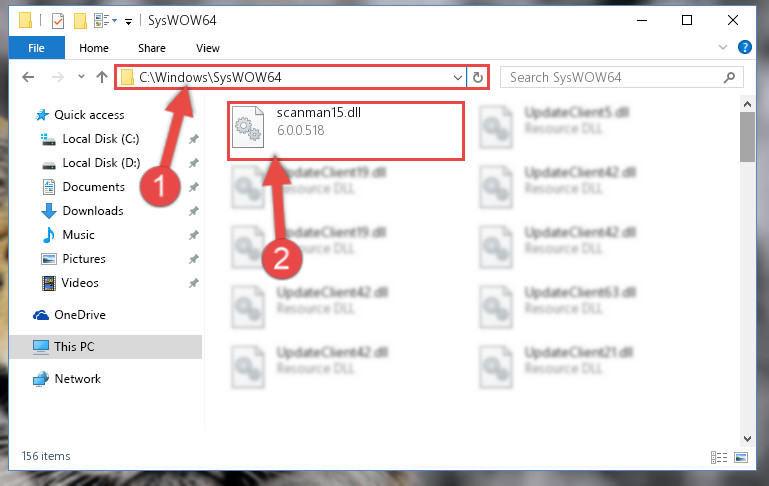The image size is (769, 486).
Task: Click the Back navigation arrow
Action: [28, 77]
